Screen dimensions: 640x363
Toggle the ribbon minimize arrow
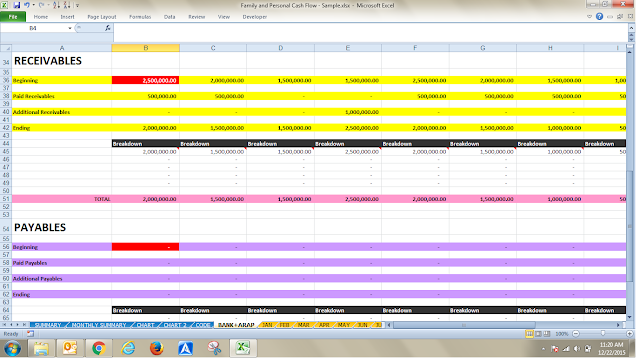point(589,17)
